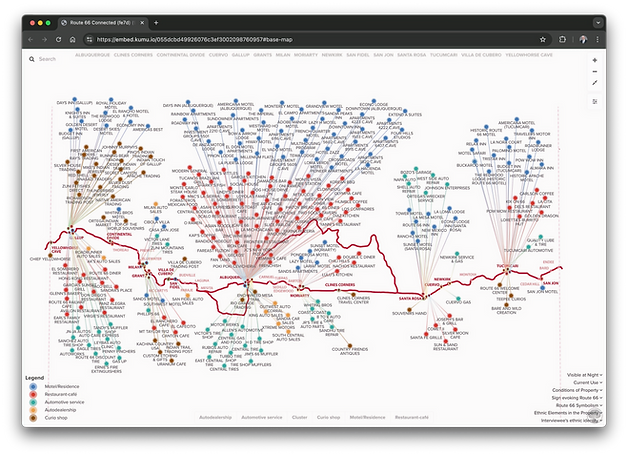The height and width of the screenshot is (455, 628).
Task: Zoom out with the minus icon
Action: (x=595, y=71)
